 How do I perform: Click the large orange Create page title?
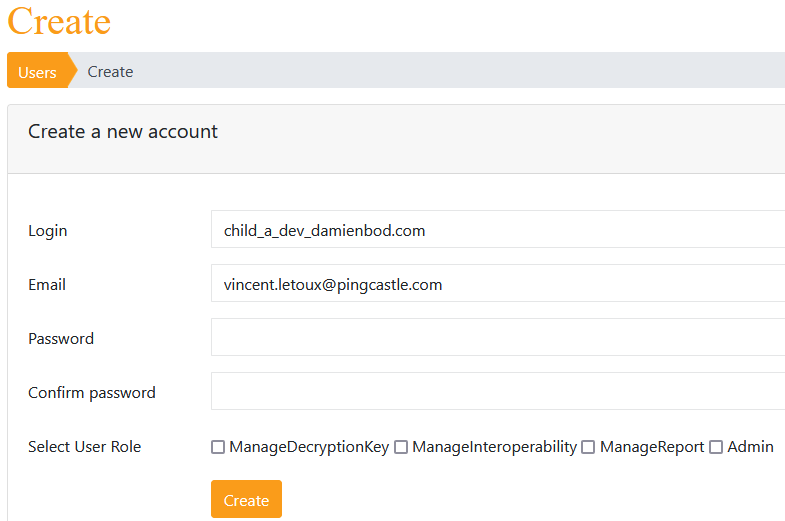59,21
